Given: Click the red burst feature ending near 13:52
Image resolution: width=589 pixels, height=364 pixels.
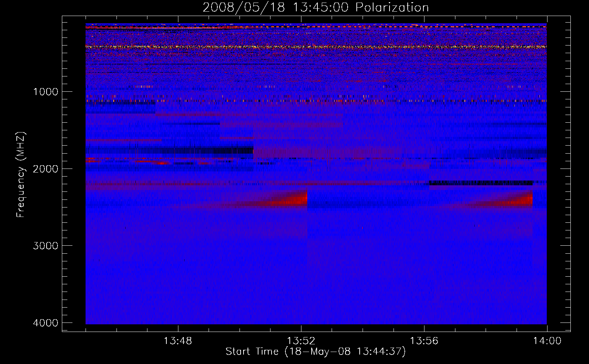Looking at the screenshot, I should pyautogui.click(x=288, y=199).
